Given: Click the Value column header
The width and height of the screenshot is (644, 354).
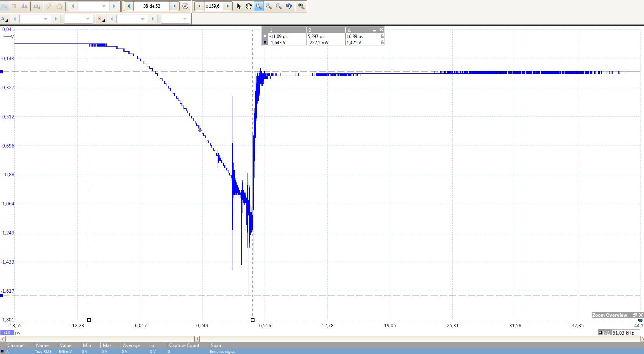Looking at the screenshot, I should (x=66, y=345).
